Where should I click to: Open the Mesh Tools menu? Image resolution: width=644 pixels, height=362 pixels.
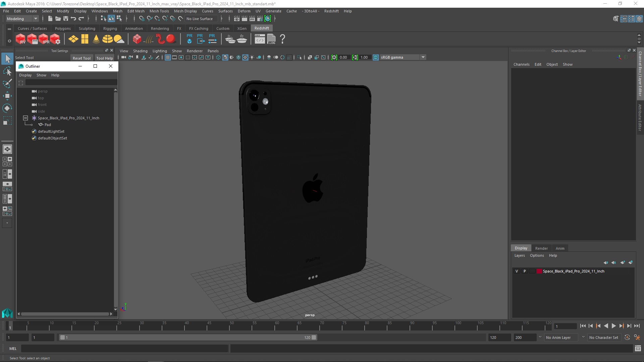[x=159, y=11]
